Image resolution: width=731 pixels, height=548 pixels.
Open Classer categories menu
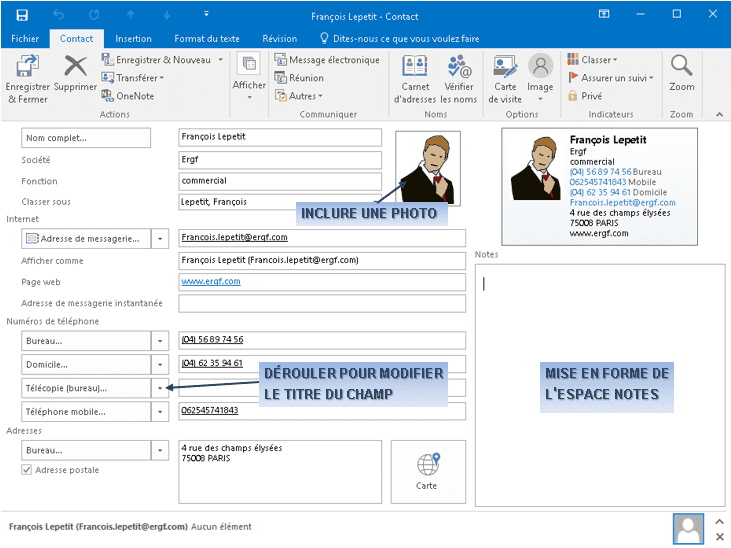pos(592,60)
